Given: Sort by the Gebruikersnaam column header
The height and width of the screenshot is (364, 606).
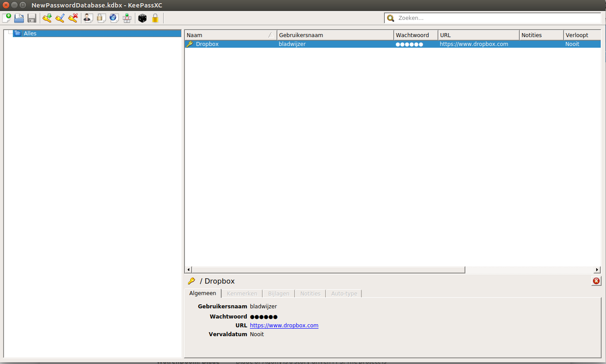Looking at the screenshot, I should [335, 35].
